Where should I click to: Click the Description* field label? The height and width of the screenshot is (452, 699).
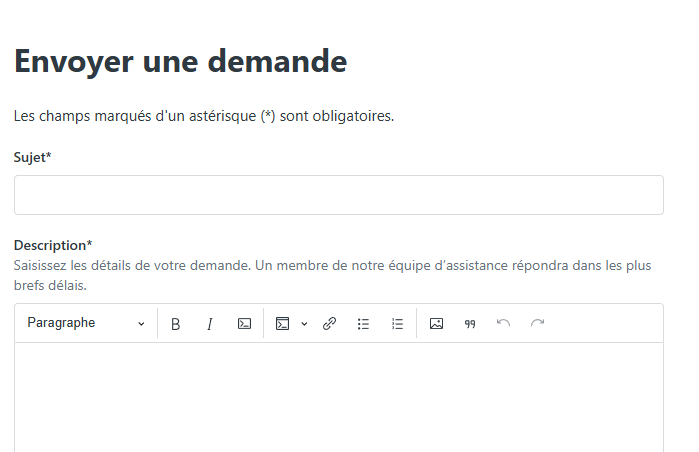[53, 245]
